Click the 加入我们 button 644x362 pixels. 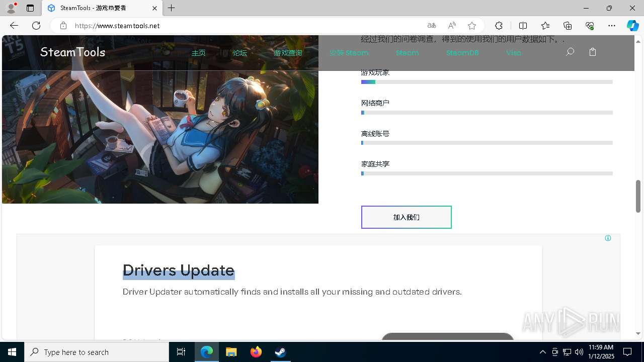click(407, 217)
